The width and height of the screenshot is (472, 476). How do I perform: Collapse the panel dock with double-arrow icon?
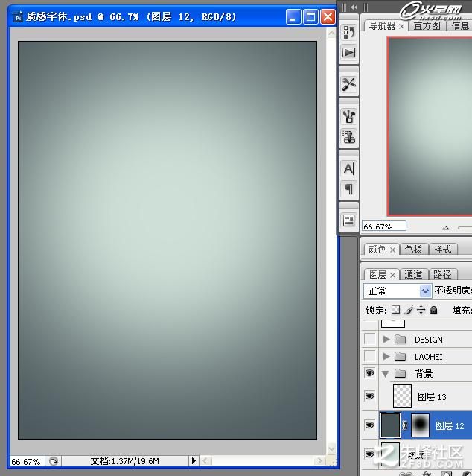(354, 7)
